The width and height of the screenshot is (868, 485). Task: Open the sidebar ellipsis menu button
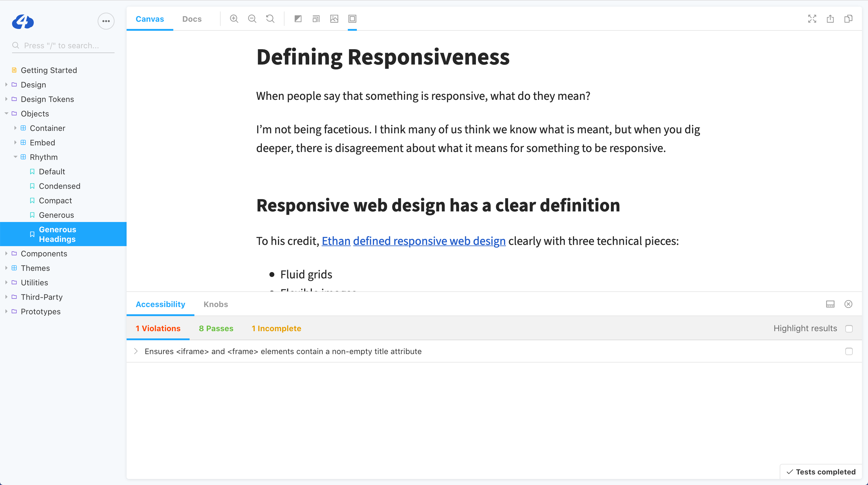pyautogui.click(x=106, y=21)
